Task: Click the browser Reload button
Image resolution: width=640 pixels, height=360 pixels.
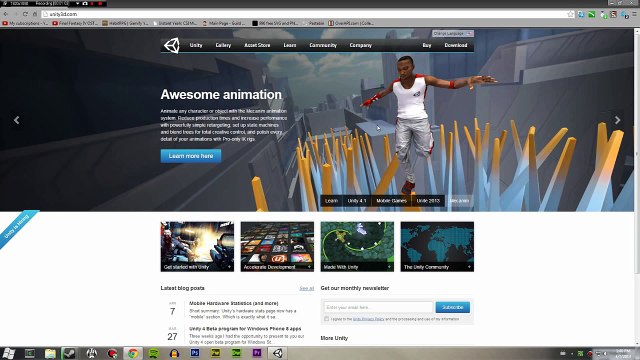Action: coord(25,14)
